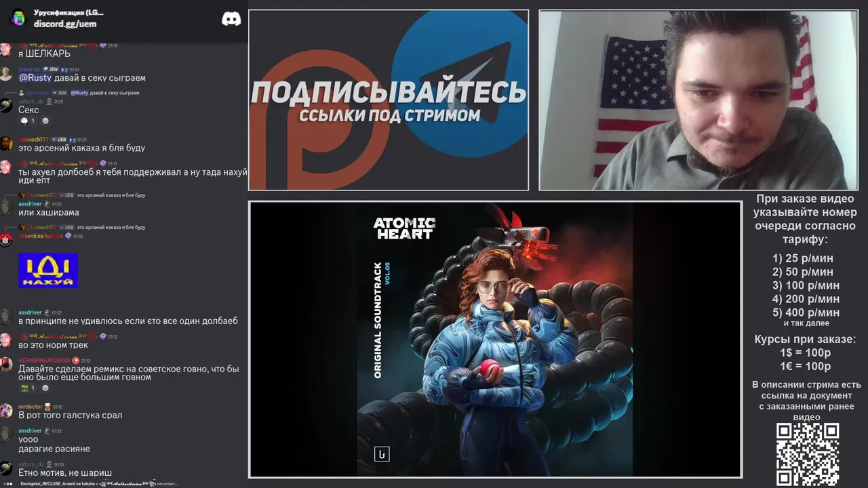This screenshot has width=868, height=488.
Task: Click the '1$ = 100р' exchange rate
Action: (806, 352)
